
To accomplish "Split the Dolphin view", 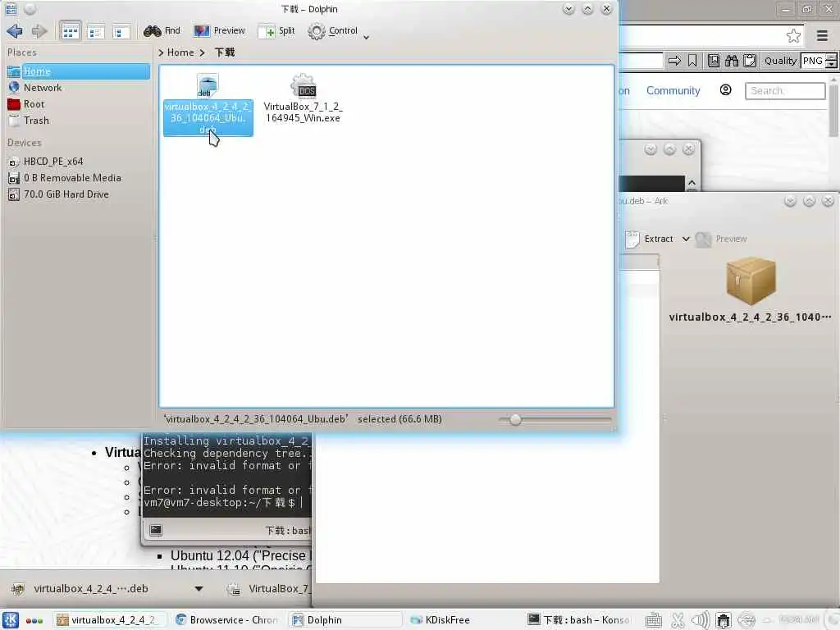I will 276,31.
